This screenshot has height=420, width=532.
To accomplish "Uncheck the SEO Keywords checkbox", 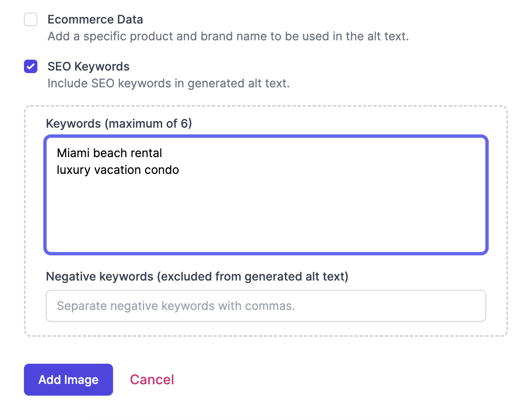I will [x=31, y=66].
